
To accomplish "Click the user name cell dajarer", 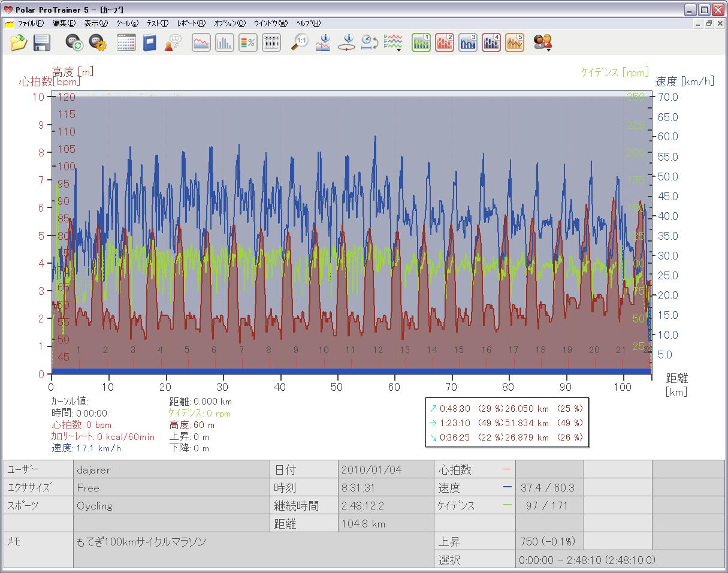I will [x=171, y=469].
